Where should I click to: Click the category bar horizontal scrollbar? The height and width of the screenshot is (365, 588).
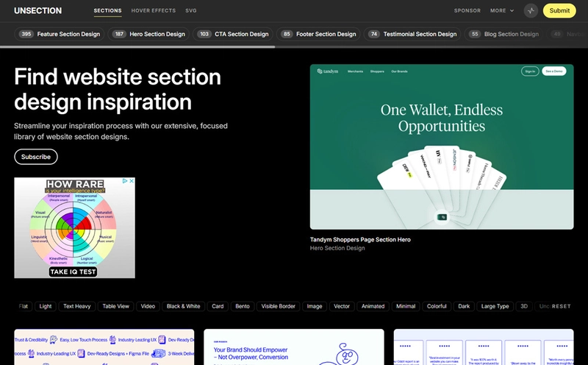pos(137,47)
